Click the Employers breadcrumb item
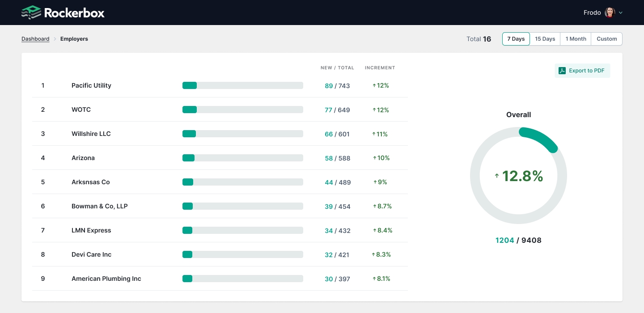 (74, 39)
